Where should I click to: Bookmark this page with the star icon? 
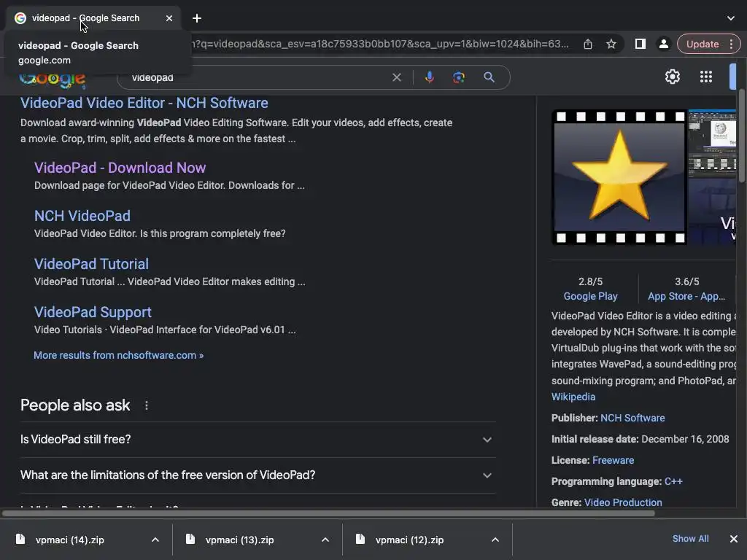coord(611,44)
